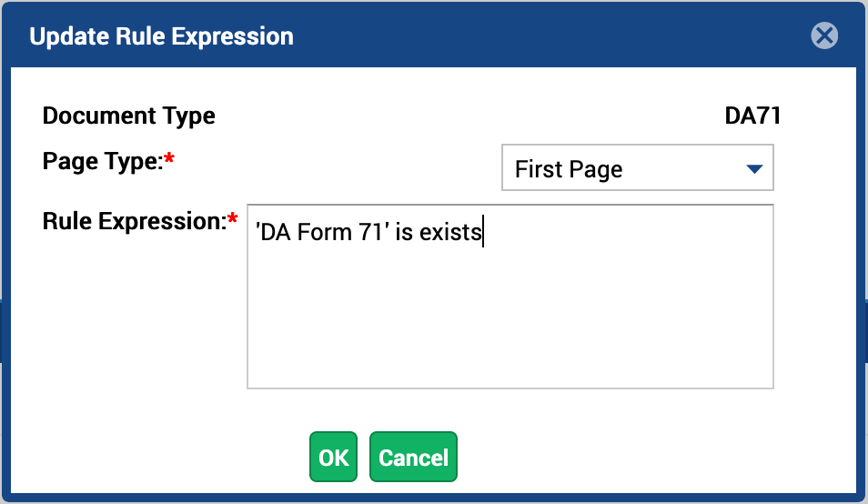This screenshot has width=868, height=504.
Task: Click the red asterisk beside Rule Expression
Action: click(233, 218)
